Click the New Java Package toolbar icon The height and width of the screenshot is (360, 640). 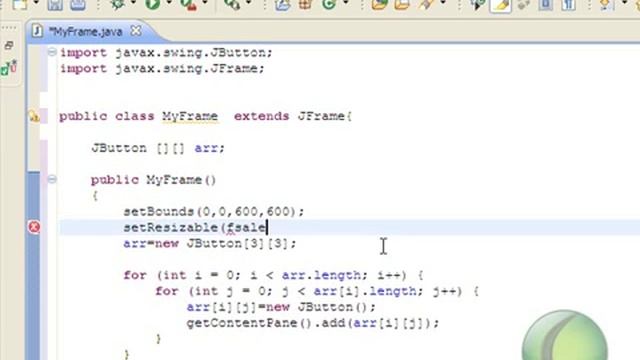click(x=305, y=4)
